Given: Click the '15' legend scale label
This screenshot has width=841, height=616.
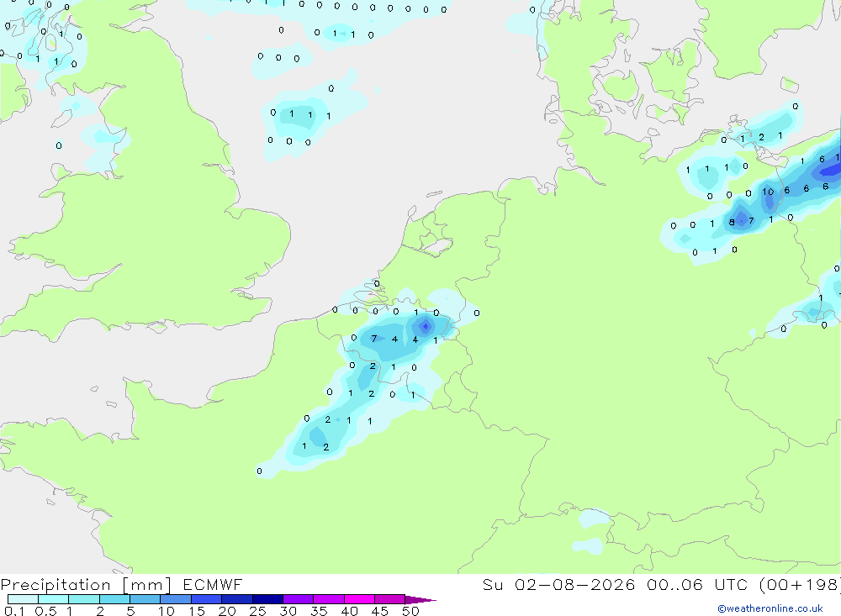Looking at the screenshot, I should coord(196,611).
